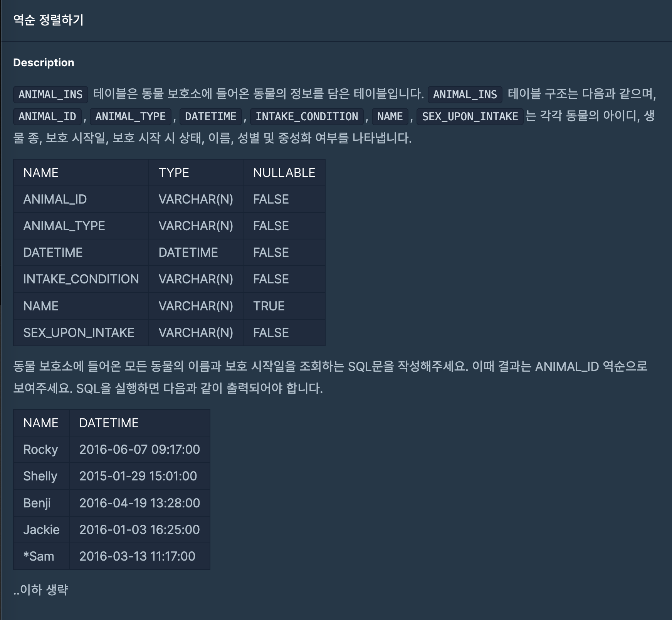The image size is (672, 620).
Task: Select the Jackie name cell
Action: (x=41, y=530)
